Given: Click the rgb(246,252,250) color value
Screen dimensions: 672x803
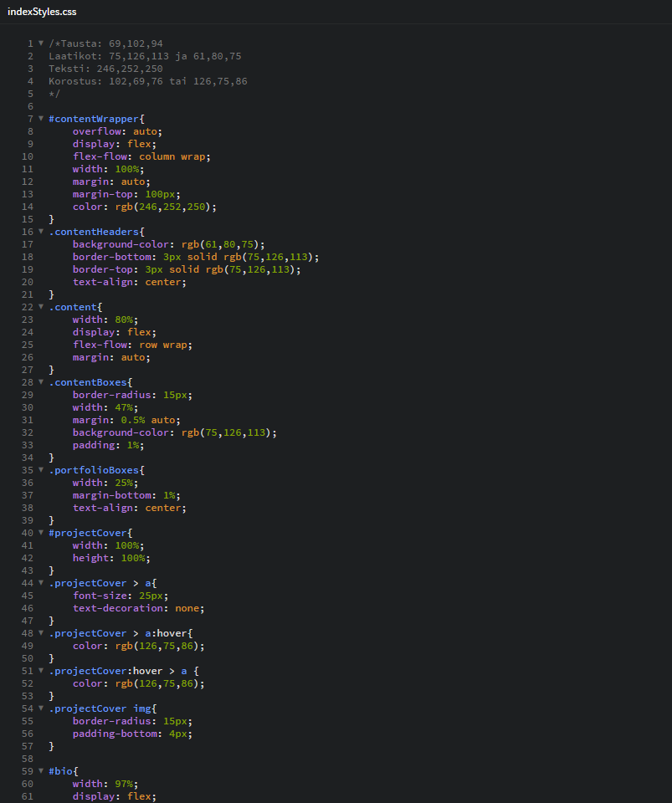Looking at the screenshot, I should point(163,207).
